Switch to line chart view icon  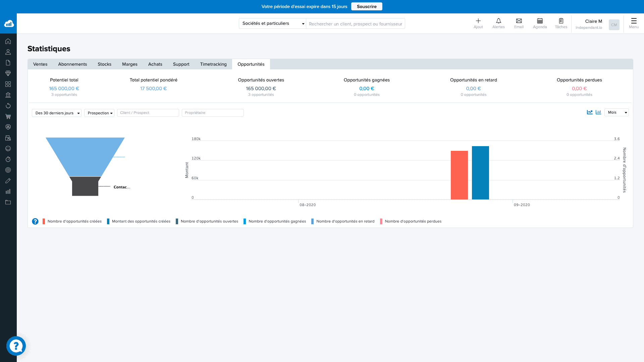click(x=590, y=112)
